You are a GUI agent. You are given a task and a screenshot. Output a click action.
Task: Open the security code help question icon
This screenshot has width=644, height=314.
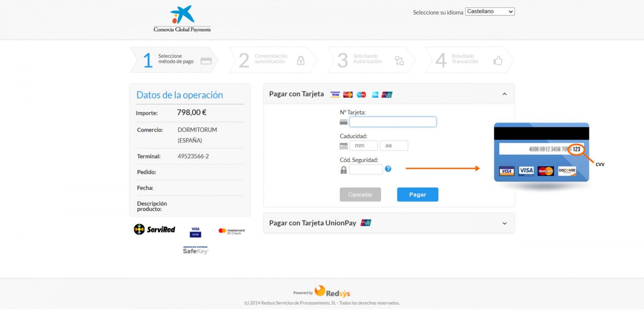point(388,169)
